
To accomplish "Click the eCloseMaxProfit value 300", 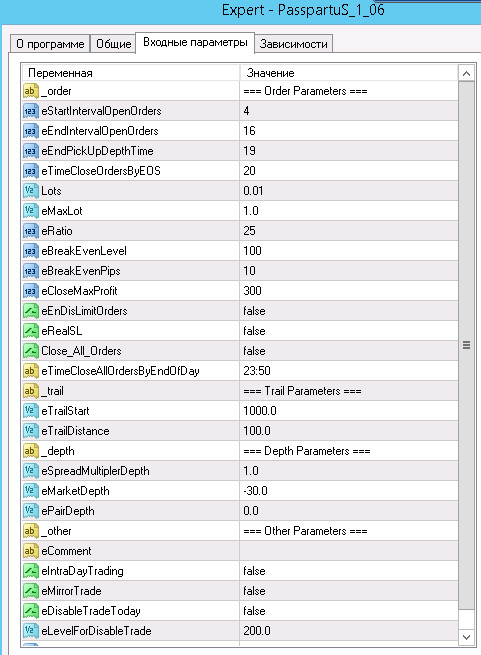I will (252, 291).
